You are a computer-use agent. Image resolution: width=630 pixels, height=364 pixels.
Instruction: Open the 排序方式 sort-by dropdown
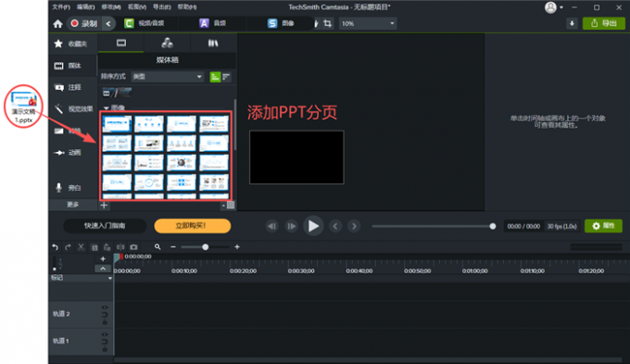click(168, 76)
